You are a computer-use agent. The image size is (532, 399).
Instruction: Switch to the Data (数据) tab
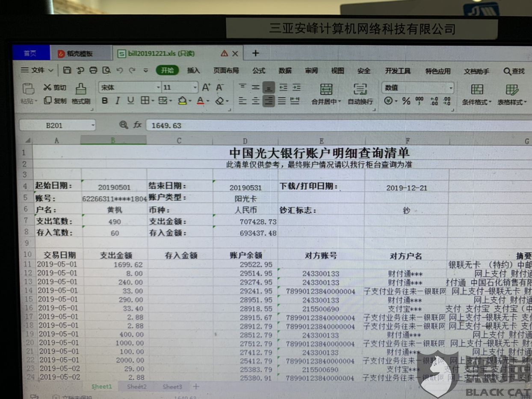[x=285, y=70]
